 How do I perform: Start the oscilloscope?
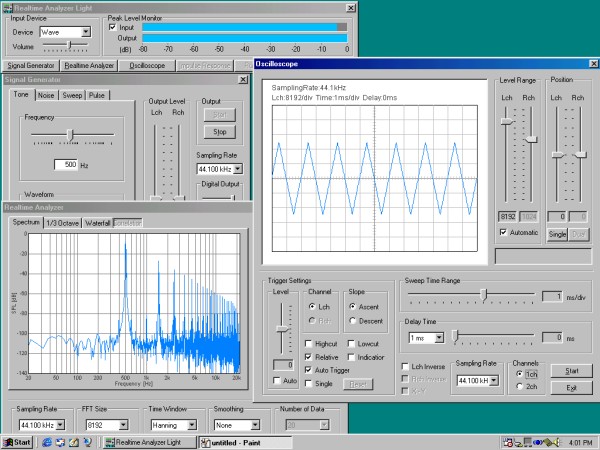click(x=572, y=370)
